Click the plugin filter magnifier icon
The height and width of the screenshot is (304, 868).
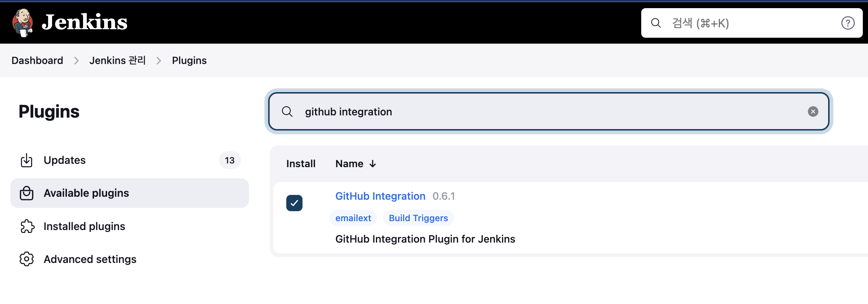point(287,112)
